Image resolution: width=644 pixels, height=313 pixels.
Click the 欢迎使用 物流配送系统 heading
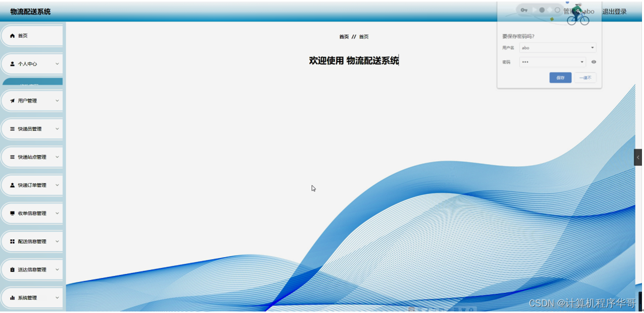coord(354,61)
